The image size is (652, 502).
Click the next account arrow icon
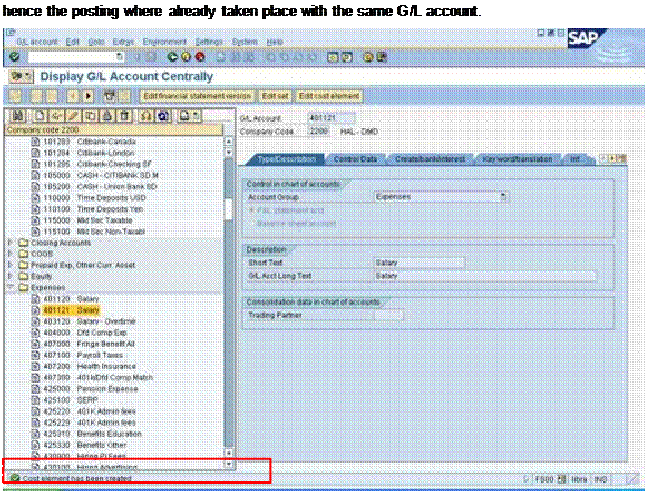[x=88, y=96]
